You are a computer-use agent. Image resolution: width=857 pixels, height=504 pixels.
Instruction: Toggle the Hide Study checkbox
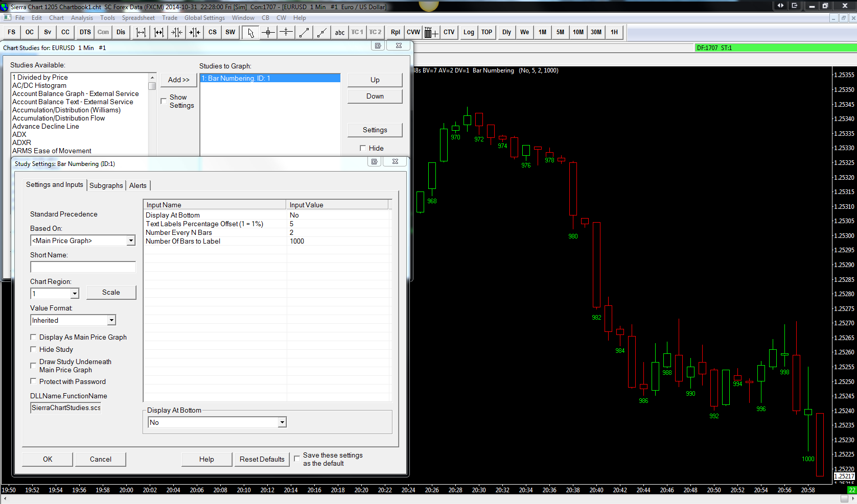point(33,349)
